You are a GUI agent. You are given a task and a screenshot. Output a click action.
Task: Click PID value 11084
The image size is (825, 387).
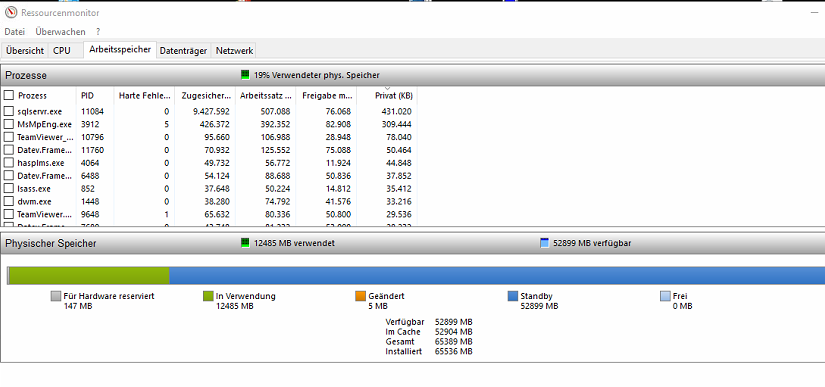click(x=93, y=111)
